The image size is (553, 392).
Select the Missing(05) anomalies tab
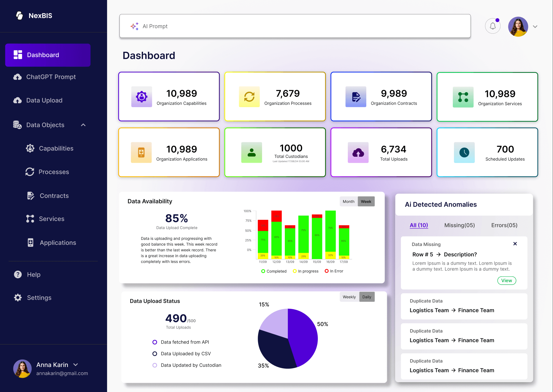point(460,225)
